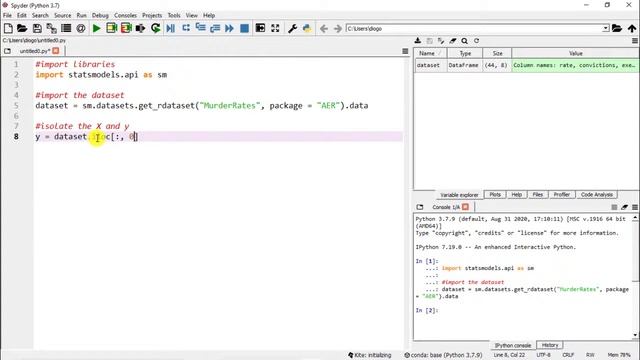640x360 pixels.
Task: Open the Debug menu
Action: (x=100, y=15)
